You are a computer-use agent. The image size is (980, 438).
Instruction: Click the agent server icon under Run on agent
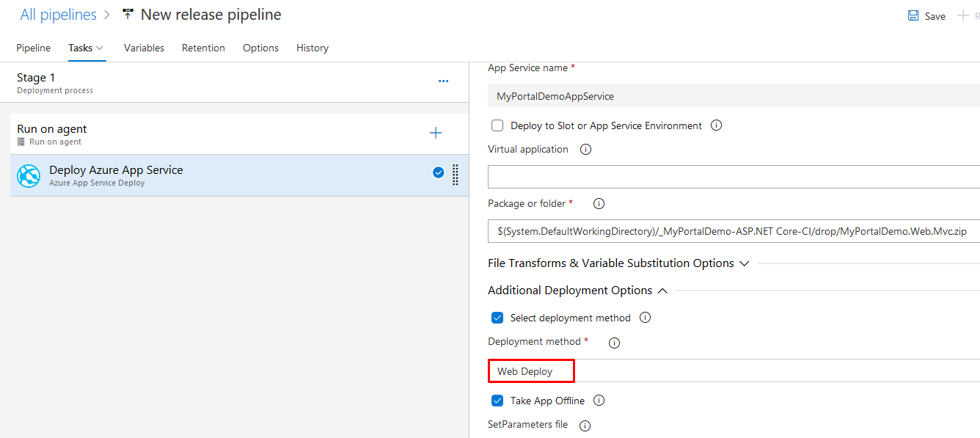click(x=21, y=142)
